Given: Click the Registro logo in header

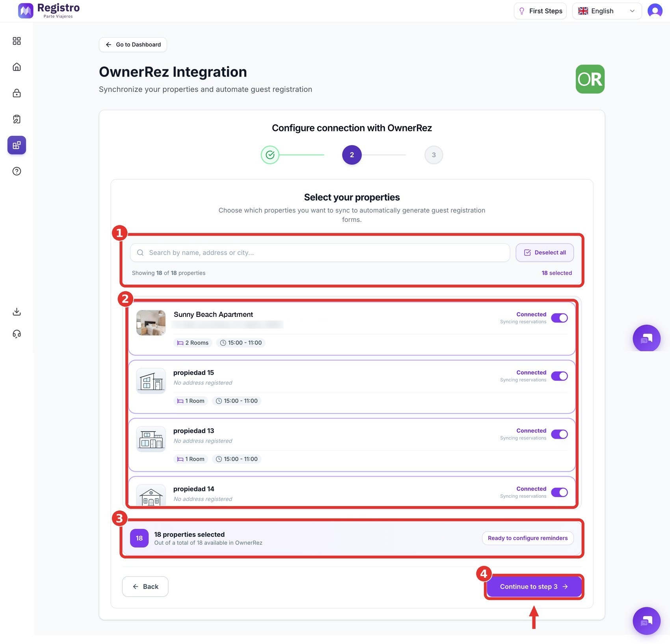Looking at the screenshot, I should coord(49,11).
